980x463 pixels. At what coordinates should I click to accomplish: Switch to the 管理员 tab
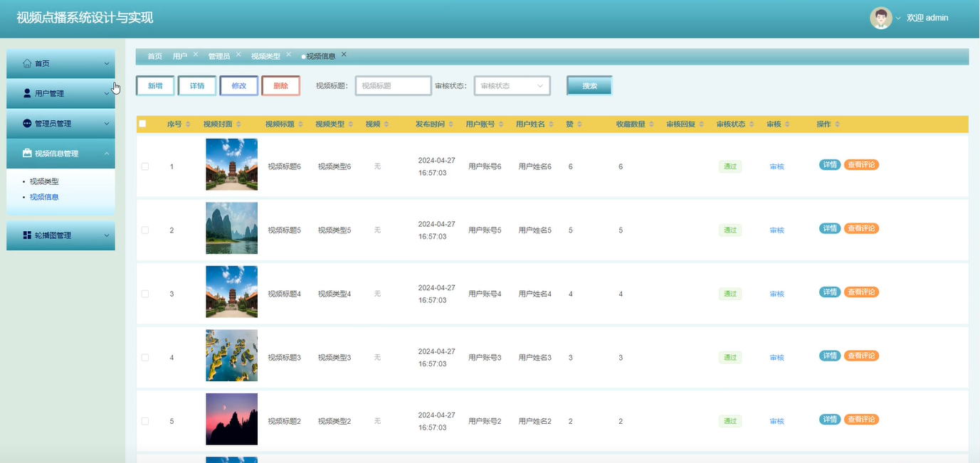(x=219, y=56)
